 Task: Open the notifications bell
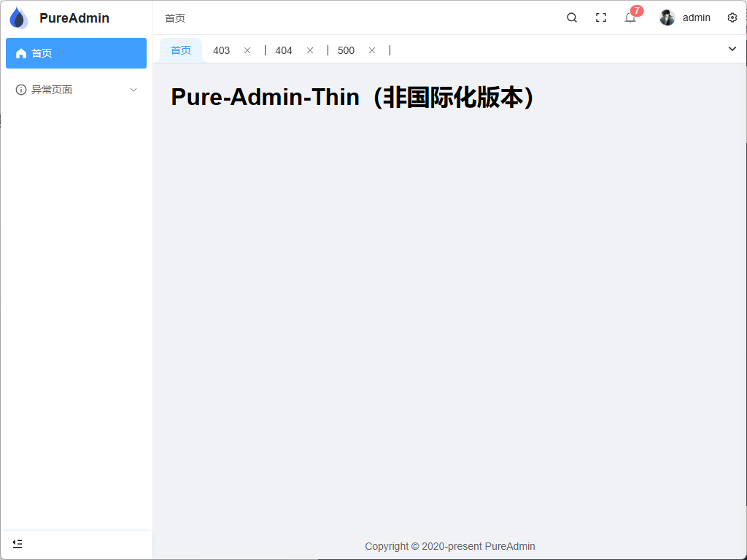coord(630,18)
